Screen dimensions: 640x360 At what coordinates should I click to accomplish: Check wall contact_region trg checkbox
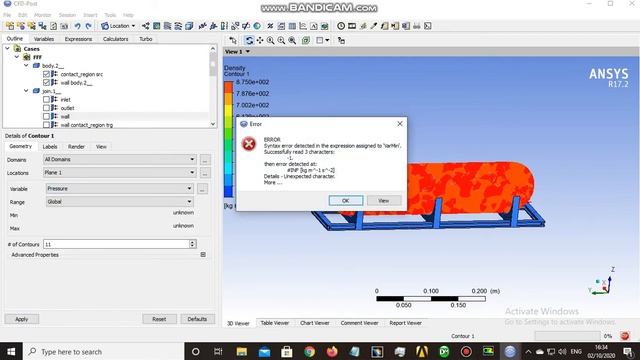pyautogui.click(x=46, y=124)
